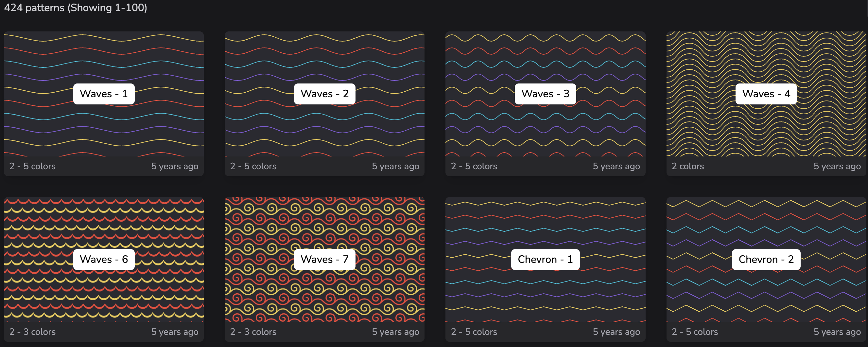Click the "2 - 5 colors" text under Waves - 3

(474, 166)
